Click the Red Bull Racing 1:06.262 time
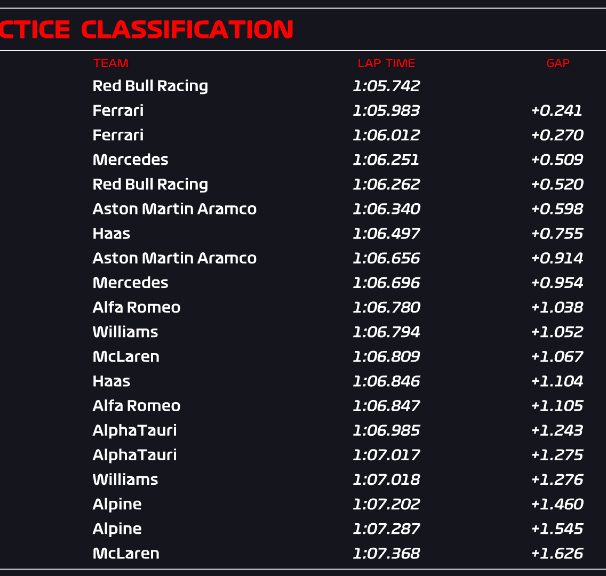The image size is (606, 576). point(386,184)
